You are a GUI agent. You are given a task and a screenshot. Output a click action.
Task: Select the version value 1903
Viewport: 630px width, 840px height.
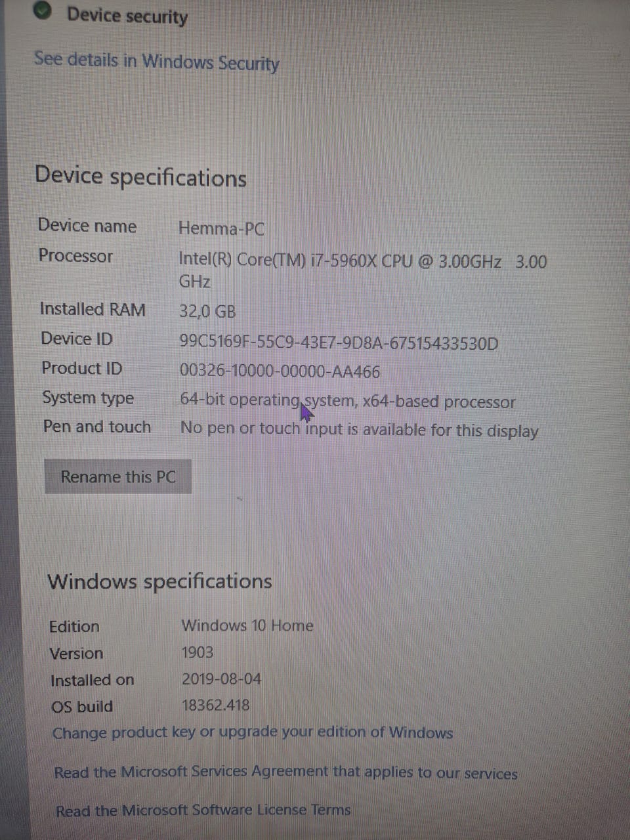(198, 652)
